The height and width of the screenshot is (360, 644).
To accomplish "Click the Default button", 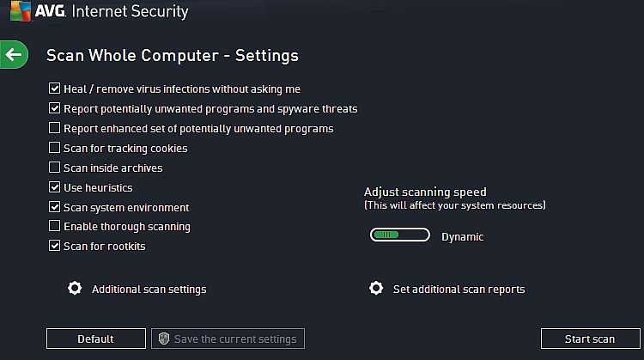I will [x=96, y=339].
